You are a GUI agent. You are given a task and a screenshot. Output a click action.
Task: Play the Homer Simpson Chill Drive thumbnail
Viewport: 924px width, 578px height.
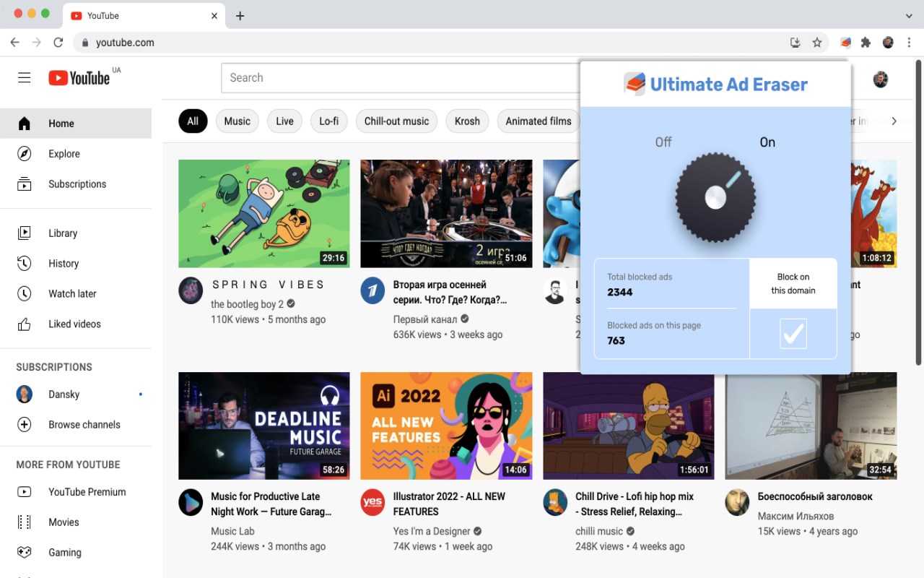(x=629, y=427)
